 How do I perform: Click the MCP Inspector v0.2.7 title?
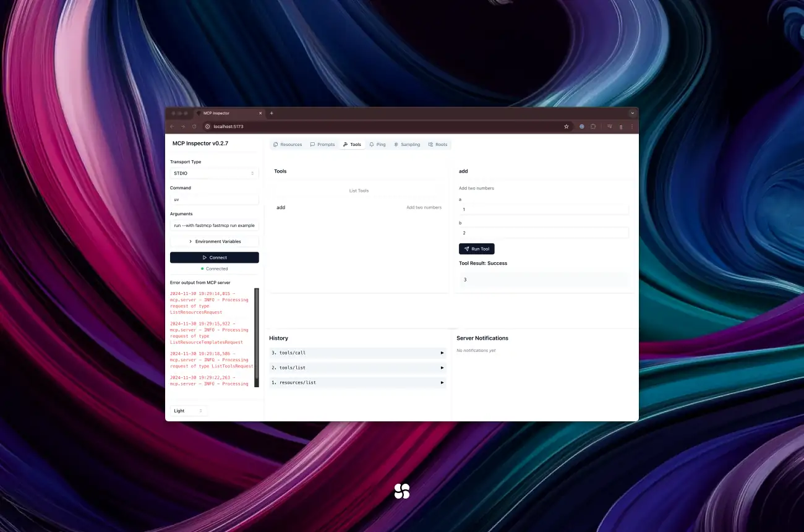click(x=200, y=143)
